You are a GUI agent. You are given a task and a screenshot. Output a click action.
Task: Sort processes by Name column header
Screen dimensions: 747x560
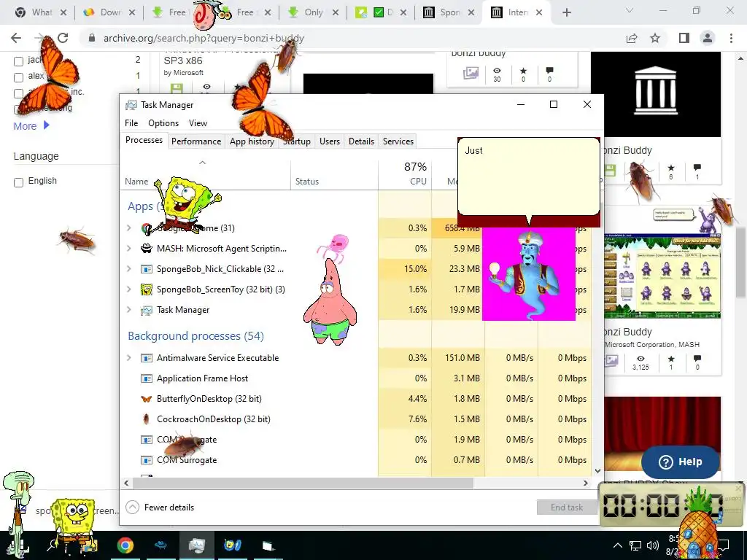click(x=205, y=174)
